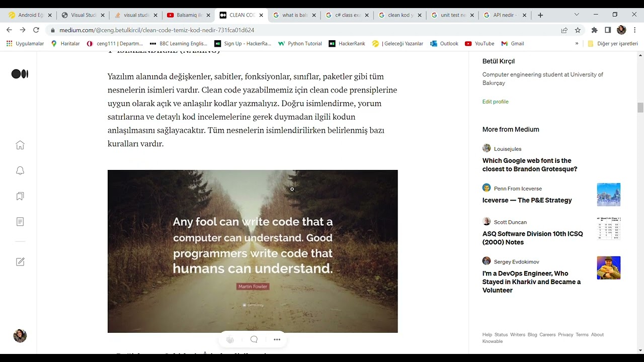Open Chrome profile avatar
The image size is (644, 362).
click(621, 30)
